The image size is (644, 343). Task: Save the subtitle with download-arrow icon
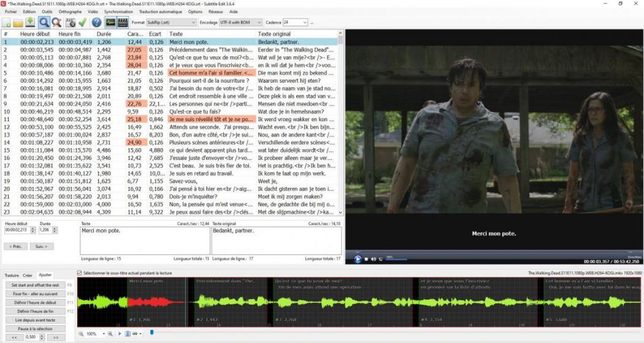(29, 23)
